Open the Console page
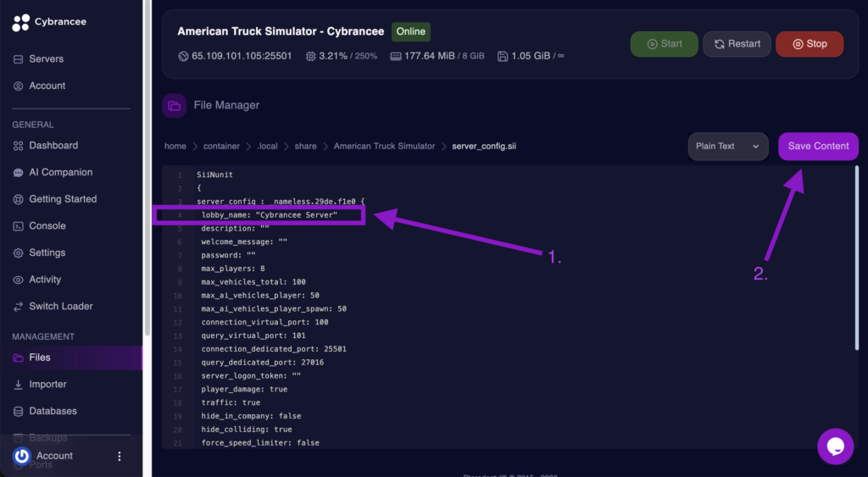 [47, 225]
